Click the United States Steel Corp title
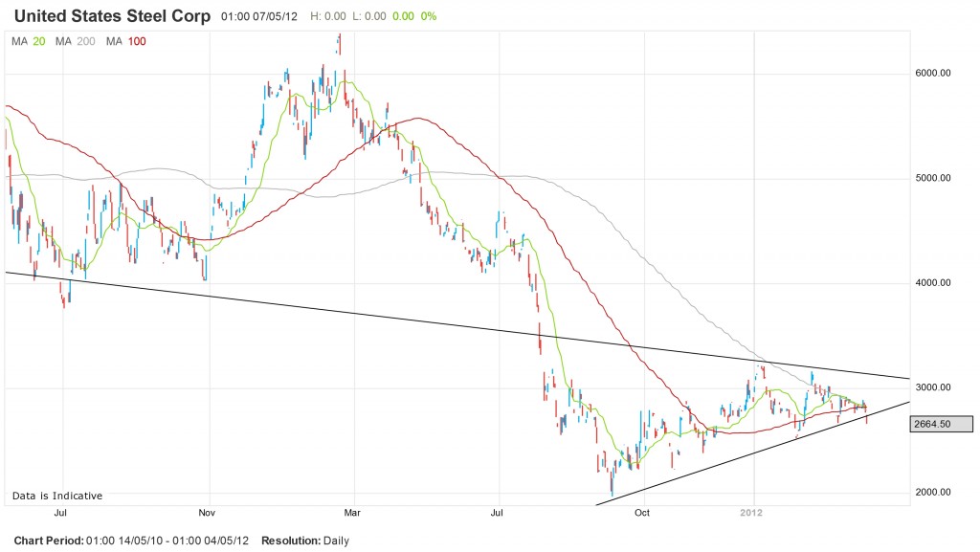Viewport: 980px width, 552px height. 113,15
